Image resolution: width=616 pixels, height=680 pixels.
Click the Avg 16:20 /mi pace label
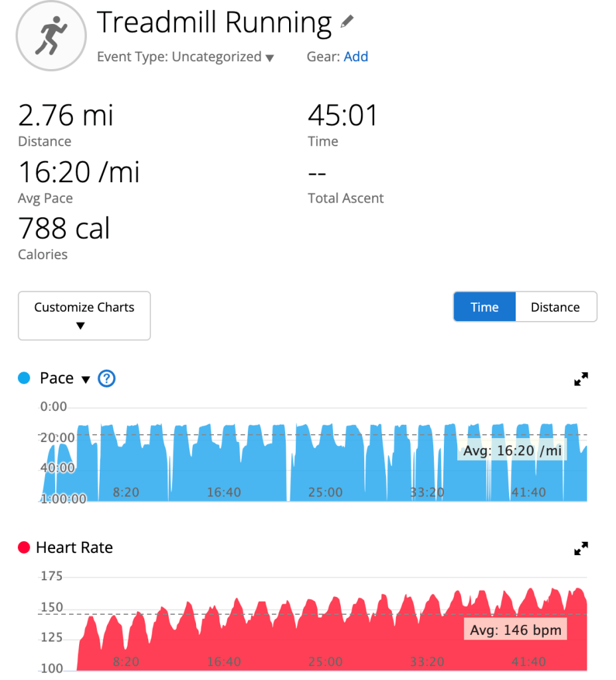click(x=512, y=451)
